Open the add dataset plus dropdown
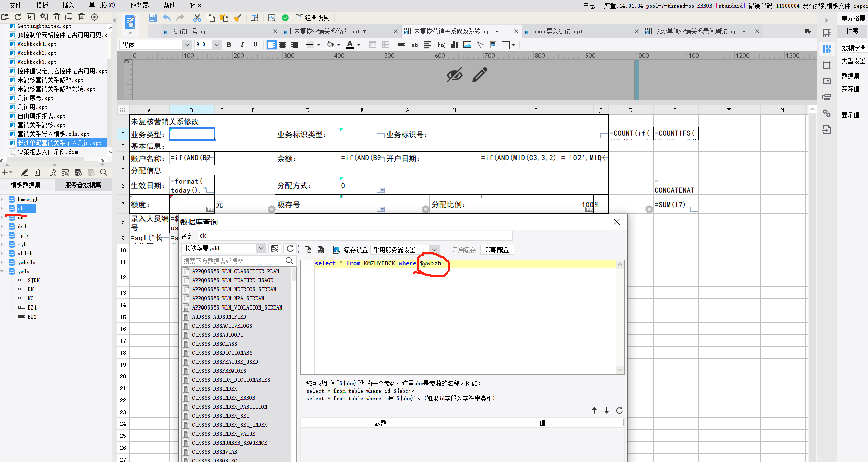The height and width of the screenshot is (462, 868). point(7,172)
